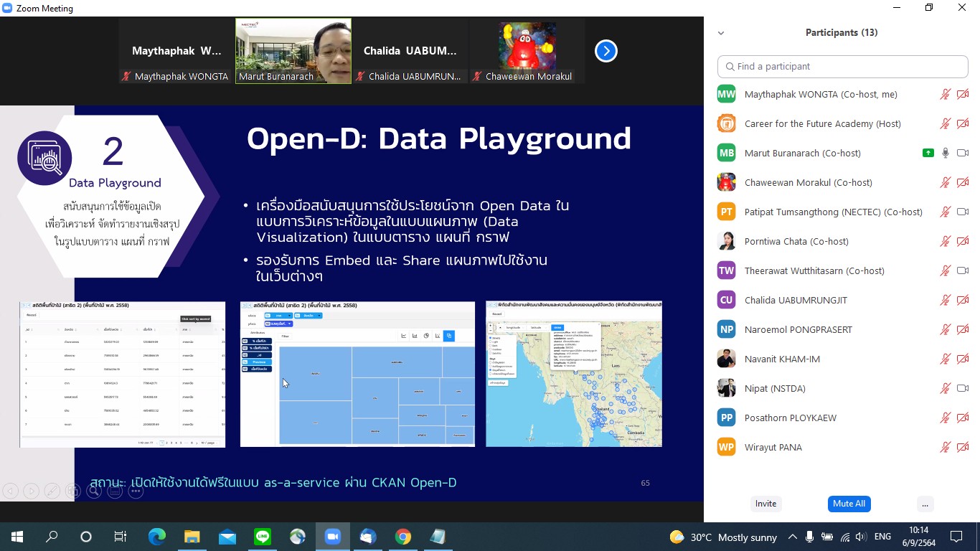Viewport: 980px width, 551px height.
Task: Click Patipat Tumsangthong's video camera icon
Action: [963, 212]
